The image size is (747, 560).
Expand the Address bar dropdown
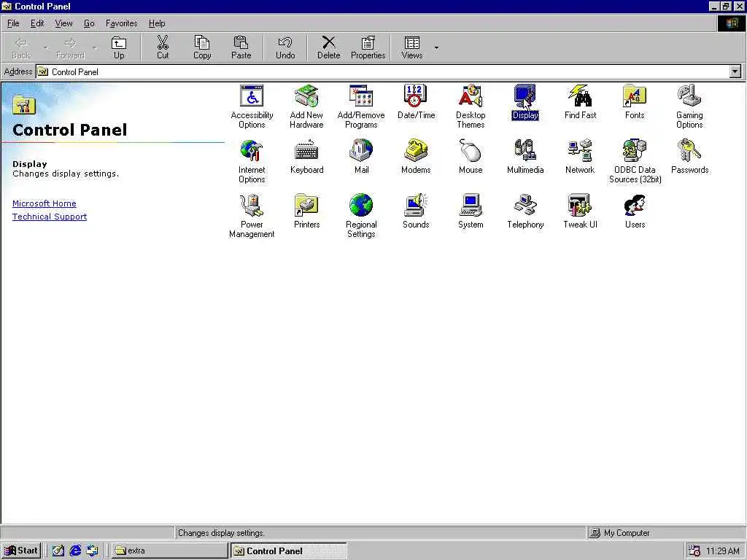[735, 72]
